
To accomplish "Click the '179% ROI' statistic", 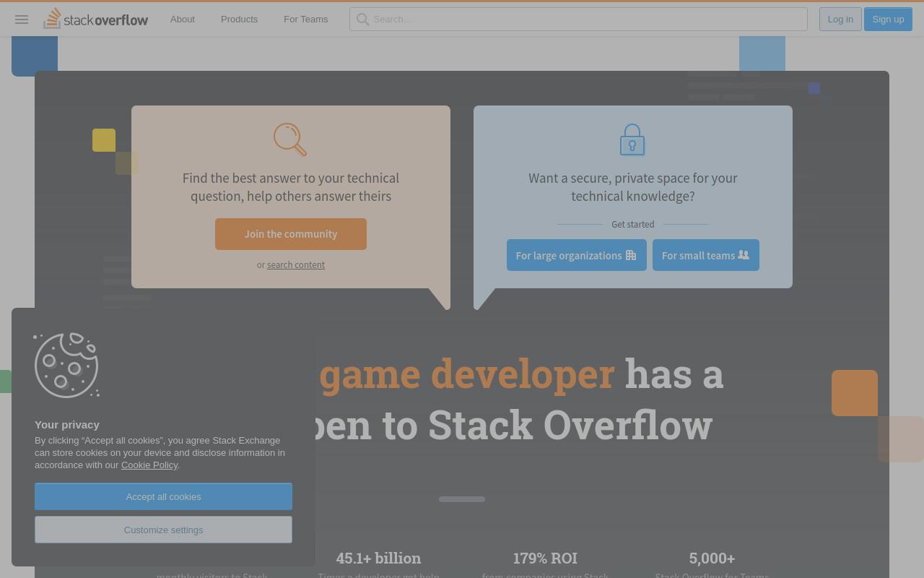I will coord(545,558).
